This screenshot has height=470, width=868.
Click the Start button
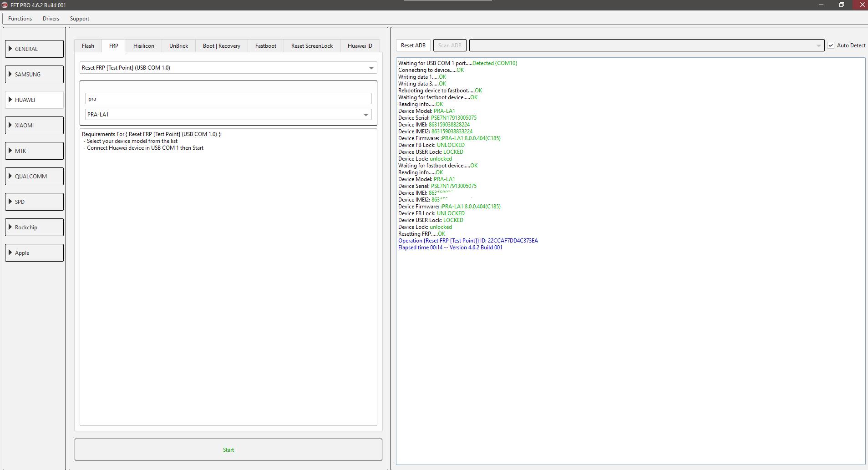click(x=228, y=450)
